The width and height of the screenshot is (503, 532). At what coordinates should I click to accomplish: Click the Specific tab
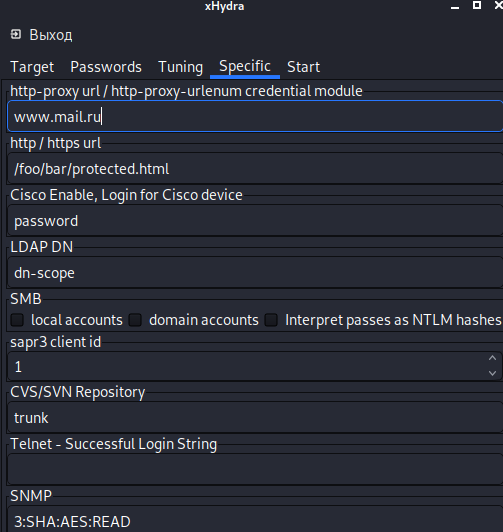point(245,67)
